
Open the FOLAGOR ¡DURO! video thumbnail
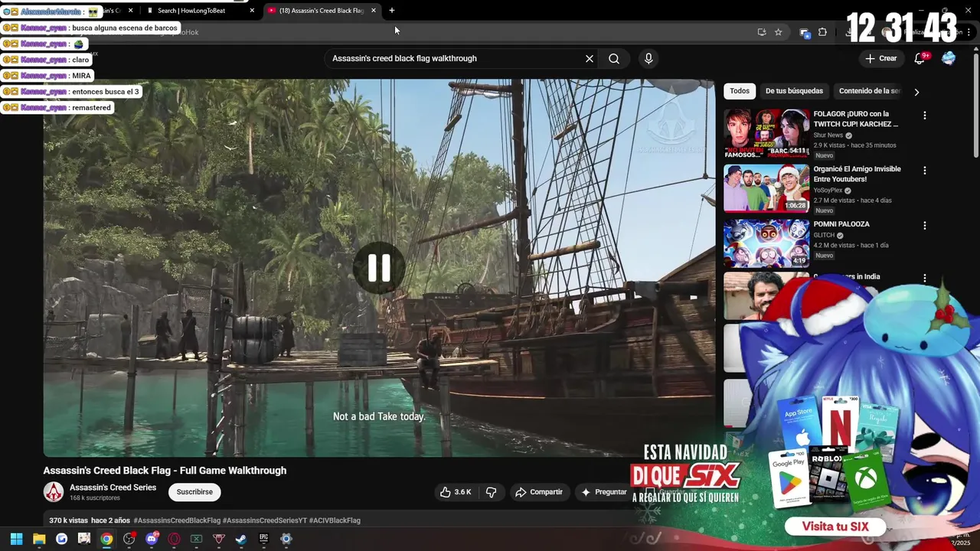(x=766, y=133)
